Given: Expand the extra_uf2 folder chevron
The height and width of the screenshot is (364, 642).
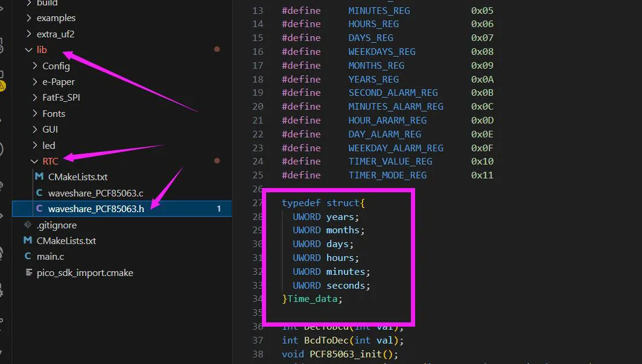Looking at the screenshot, I should (x=29, y=34).
